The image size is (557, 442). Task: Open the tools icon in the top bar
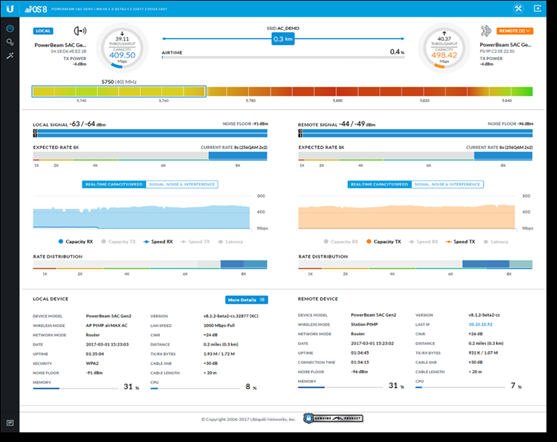(518, 9)
